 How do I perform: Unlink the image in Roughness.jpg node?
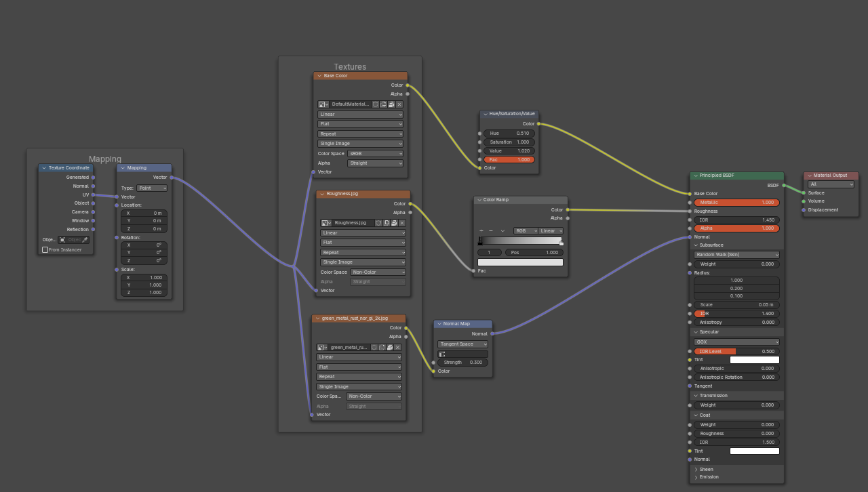(x=402, y=223)
